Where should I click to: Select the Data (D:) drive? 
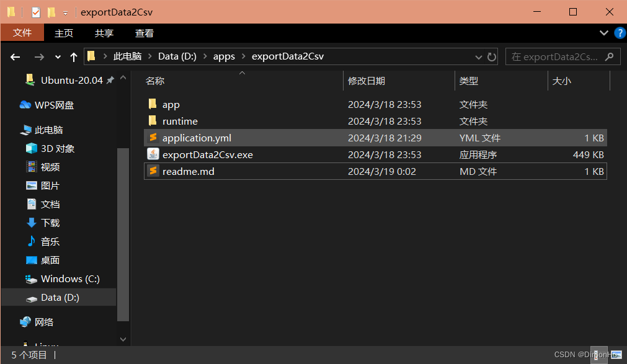[59, 297]
